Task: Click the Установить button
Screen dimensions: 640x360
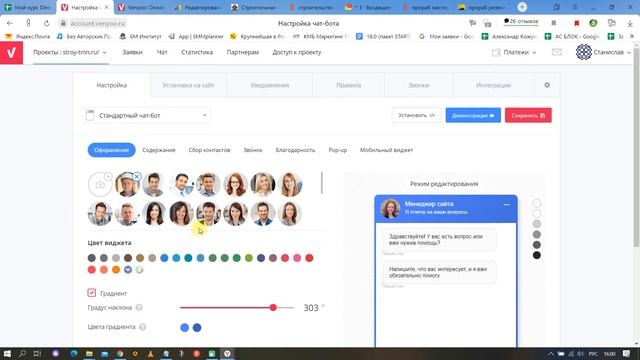Action: pos(417,115)
